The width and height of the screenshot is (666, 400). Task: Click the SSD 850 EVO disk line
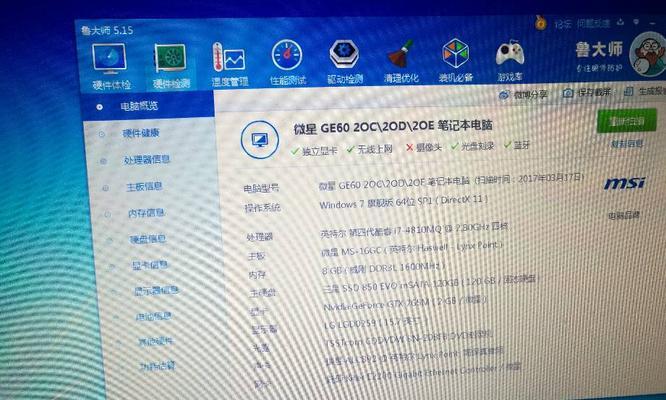[x=430, y=284]
